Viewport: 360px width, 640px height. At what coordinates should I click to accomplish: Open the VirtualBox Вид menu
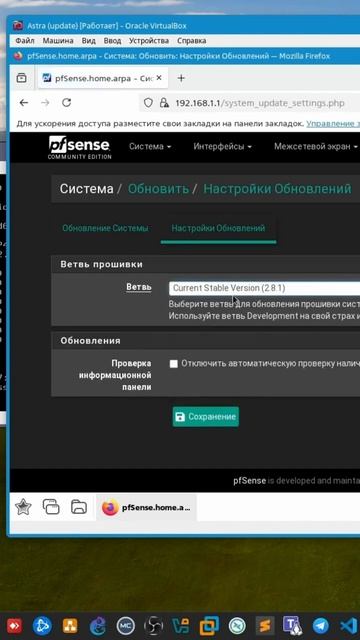click(x=89, y=41)
